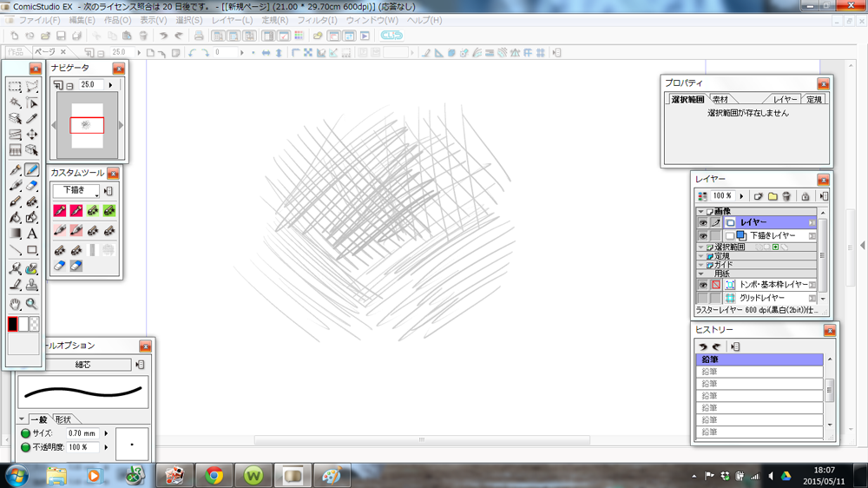The height and width of the screenshot is (488, 868).
Task: Select the move layer tool
Action: tap(32, 134)
